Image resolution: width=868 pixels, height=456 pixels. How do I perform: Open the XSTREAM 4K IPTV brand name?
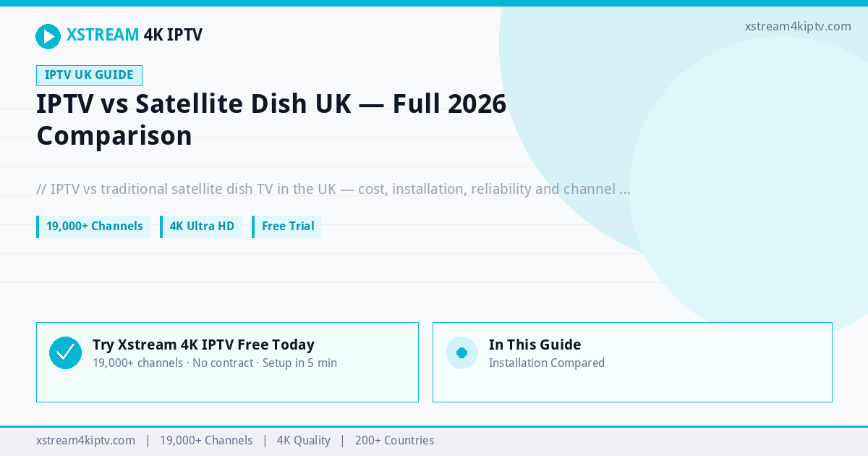[x=135, y=35]
